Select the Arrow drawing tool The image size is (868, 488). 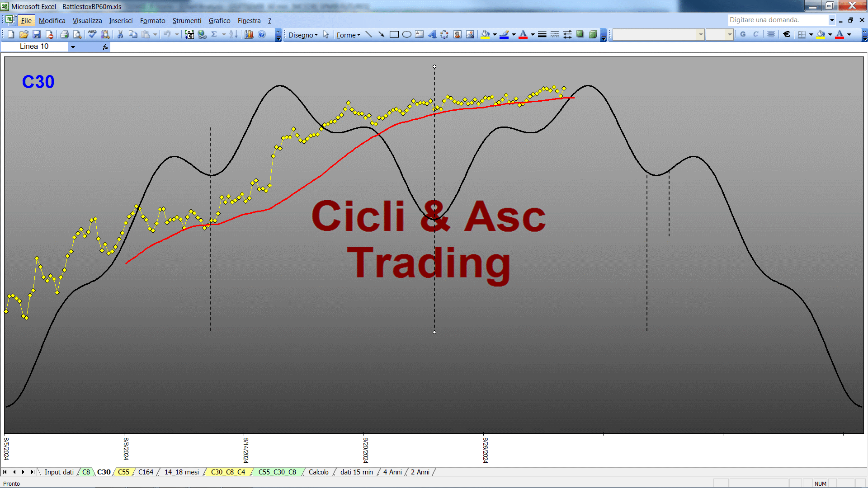click(381, 34)
